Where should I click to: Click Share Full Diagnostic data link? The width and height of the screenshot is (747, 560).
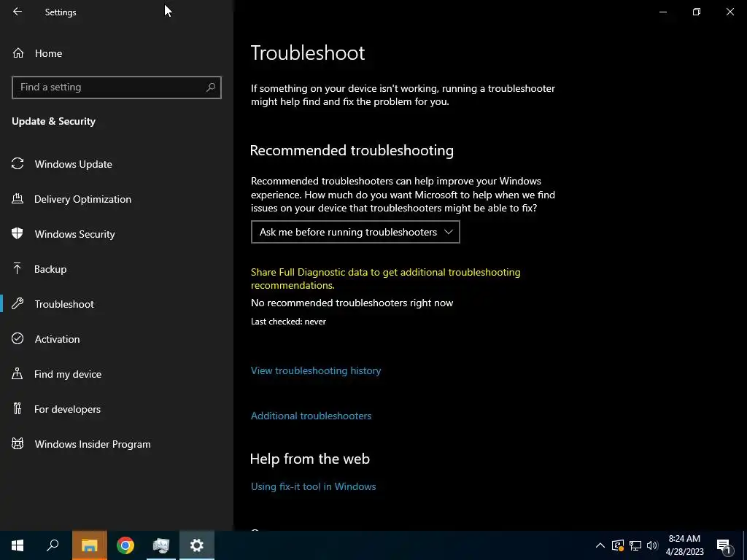[385, 279]
